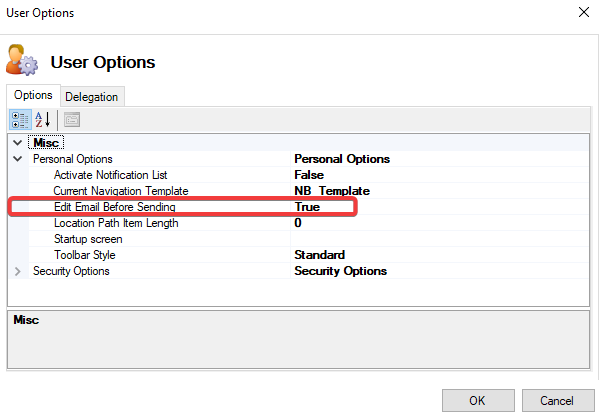599x419 pixels.
Task: Collapse the Personal Options group
Action: [18, 159]
